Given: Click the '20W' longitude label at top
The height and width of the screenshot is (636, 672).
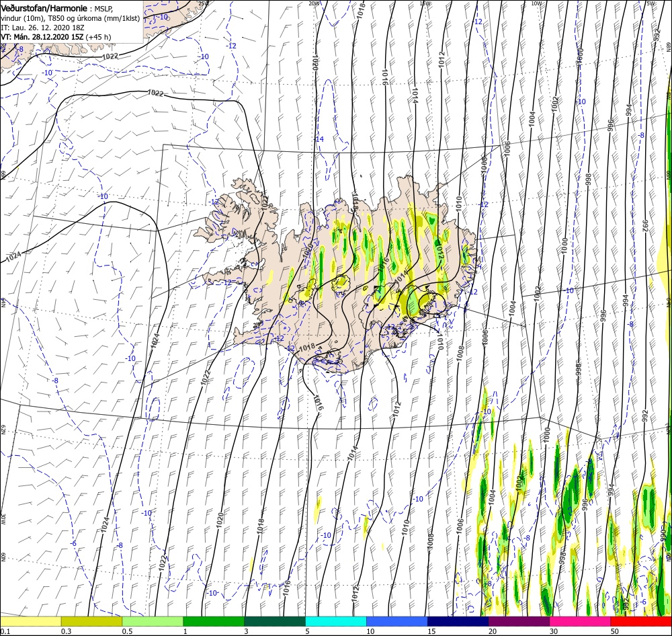Looking at the screenshot, I should pos(314,3).
